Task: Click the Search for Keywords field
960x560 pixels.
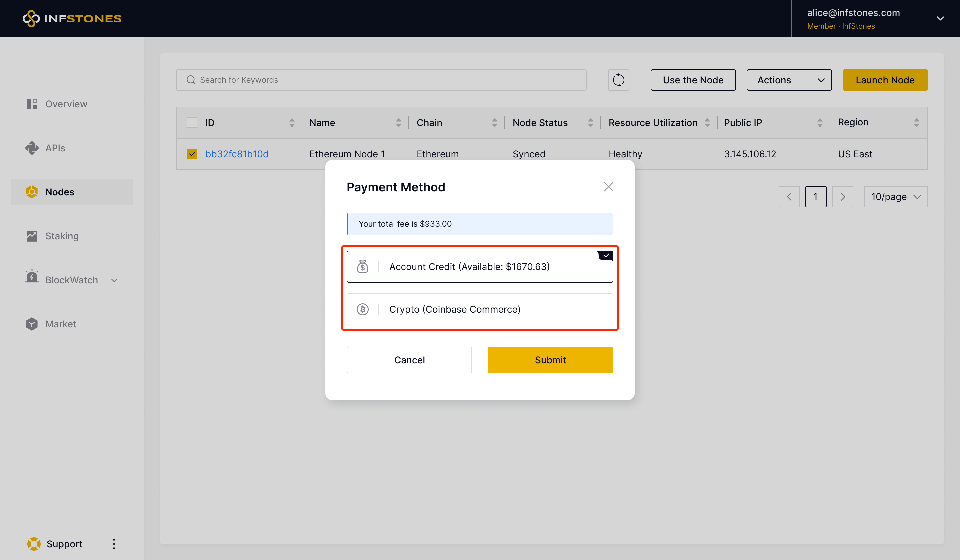Action: (x=381, y=80)
